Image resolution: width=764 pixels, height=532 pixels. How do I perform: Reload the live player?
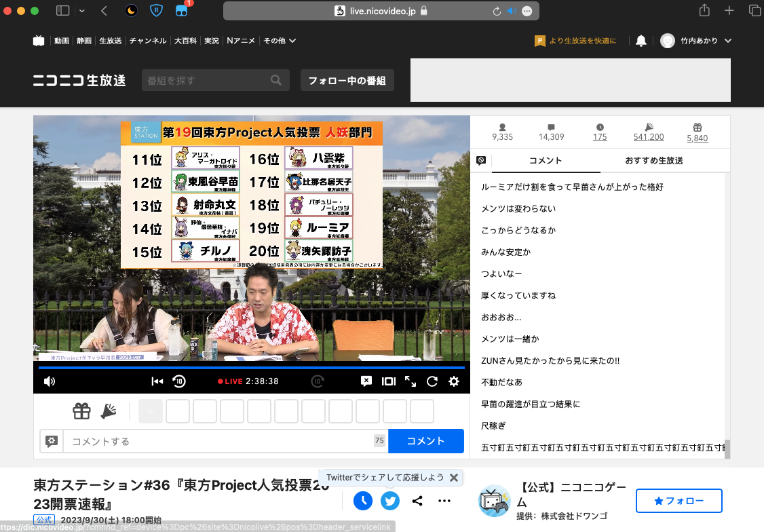(432, 381)
